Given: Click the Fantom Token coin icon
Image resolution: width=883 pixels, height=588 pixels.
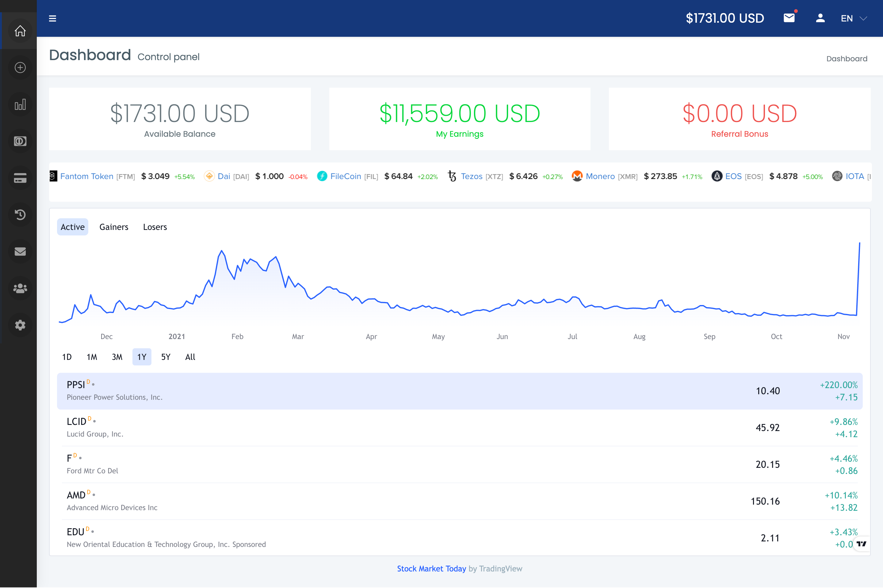Looking at the screenshot, I should pyautogui.click(x=53, y=176).
